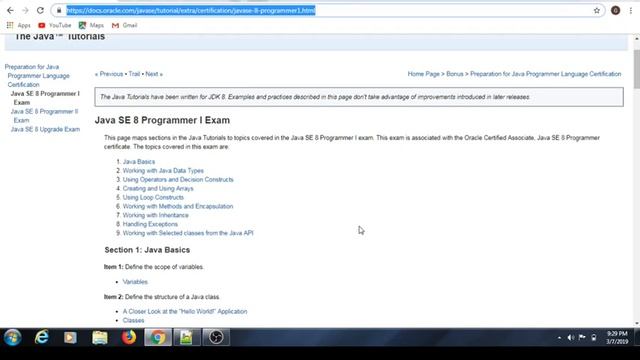640x360 pixels.
Task: Open Windows Explorer folder on taskbar
Action: pyautogui.click(x=100, y=338)
